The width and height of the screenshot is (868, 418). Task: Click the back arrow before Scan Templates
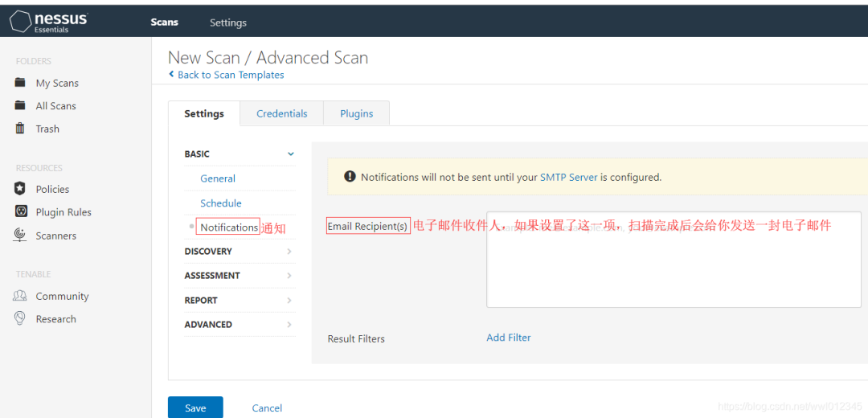172,74
